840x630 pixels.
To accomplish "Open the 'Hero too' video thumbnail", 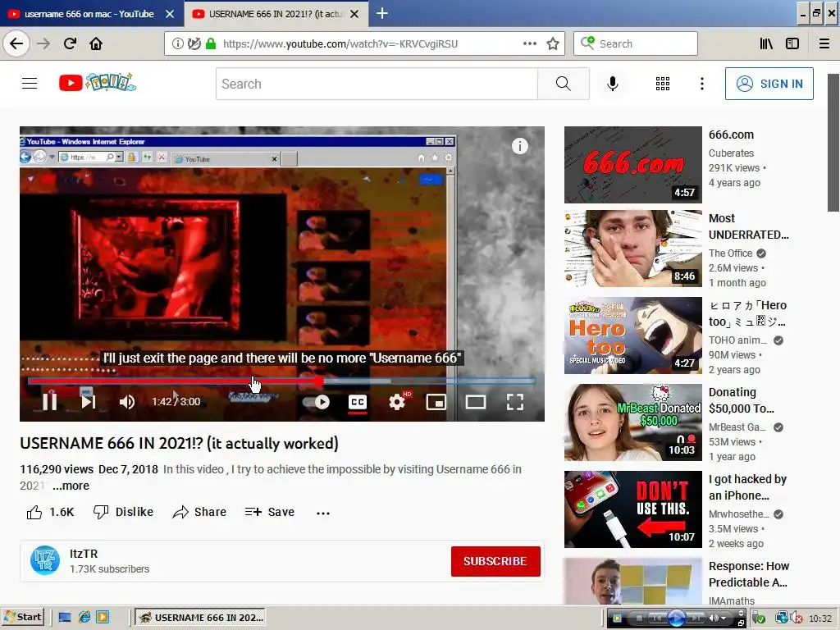I will [632, 336].
